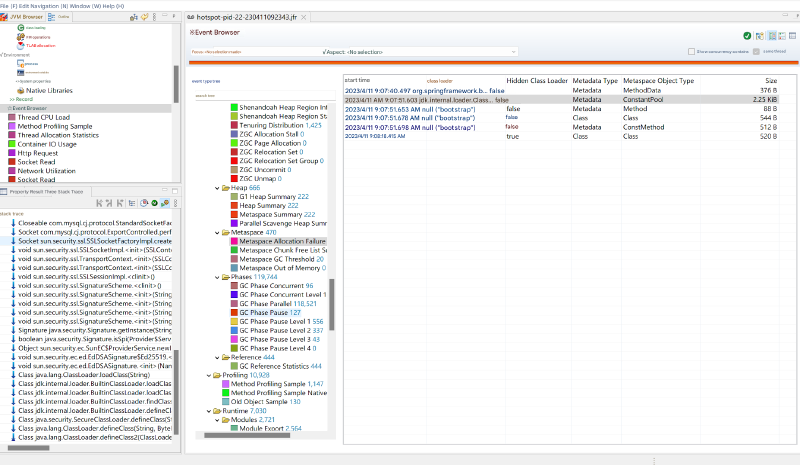Open the Container IO Usage page
Image resolution: width=800 pixels, height=465 pixels.
pos(47,144)
